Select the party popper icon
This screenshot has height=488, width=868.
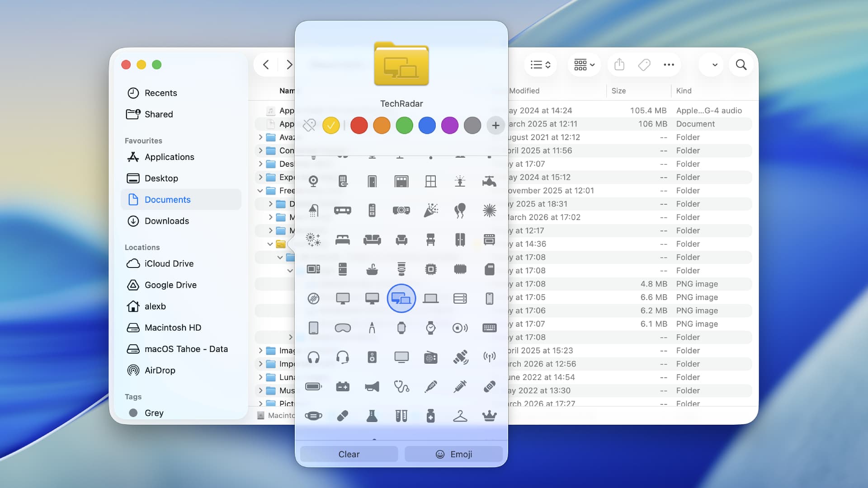[x=430, y=210]
